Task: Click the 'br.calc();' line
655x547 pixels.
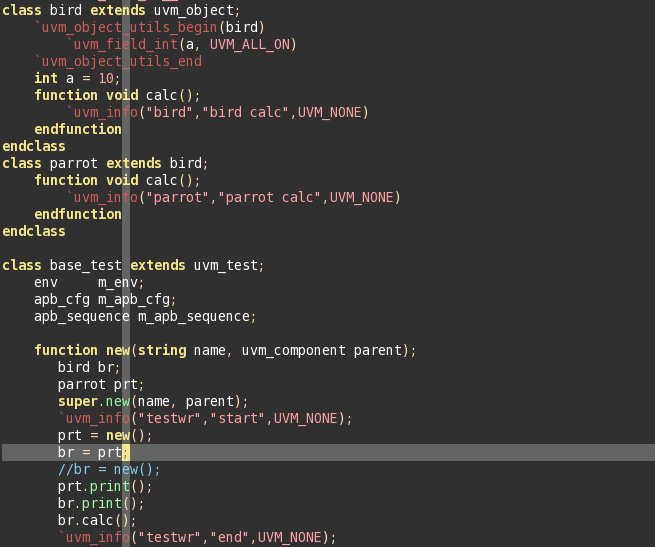Action: click(97, 521)
